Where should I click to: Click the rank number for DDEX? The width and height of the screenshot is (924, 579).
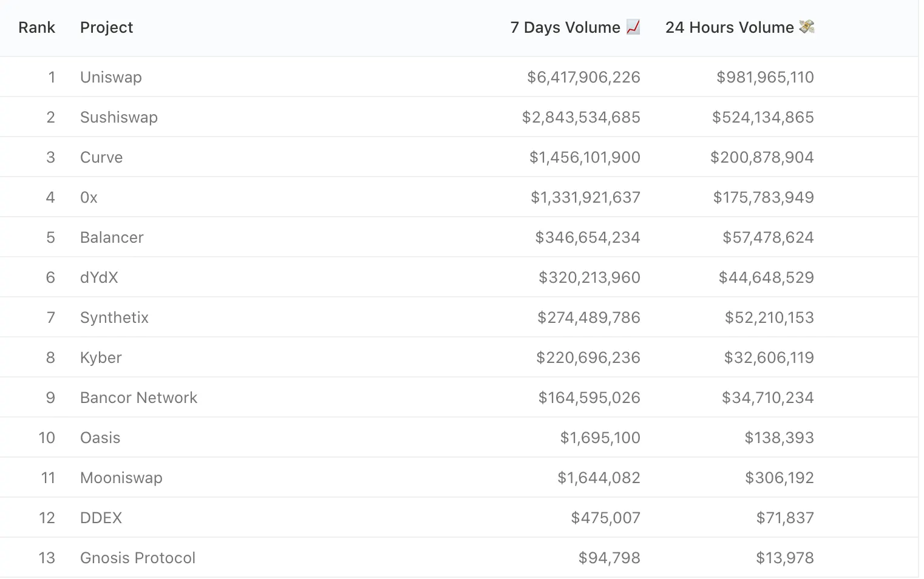tap(47, 518)
